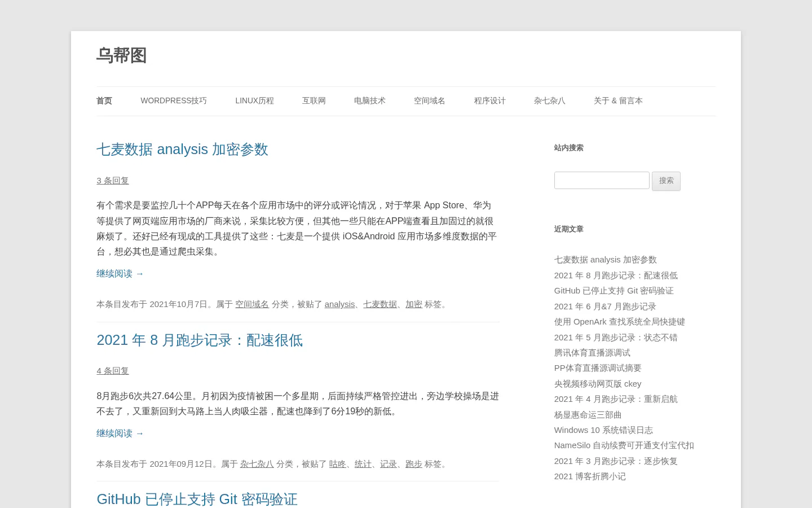Open the 跑步 tag link
Viewport: 812px width, 508px height.
point(414,464)
